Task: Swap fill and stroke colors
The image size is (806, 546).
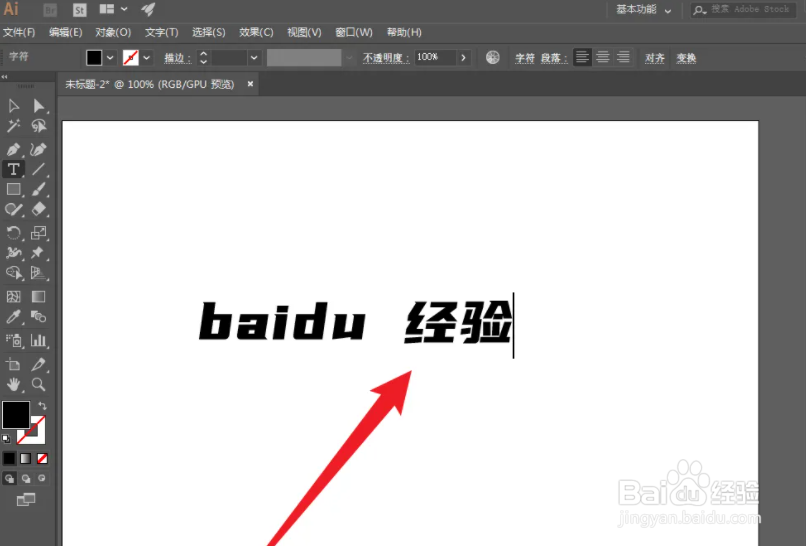Action: point(43,406)
